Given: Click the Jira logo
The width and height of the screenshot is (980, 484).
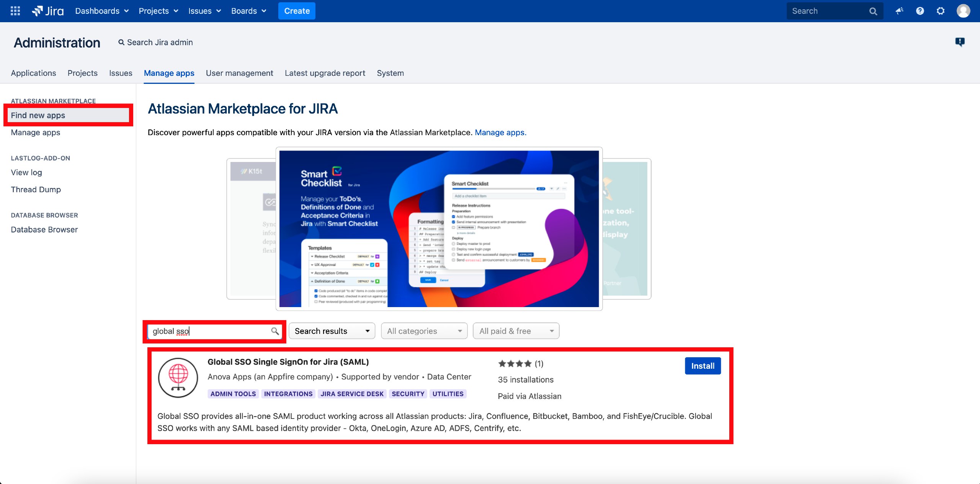Looking at the screenshot, I should tap(47, 11).
